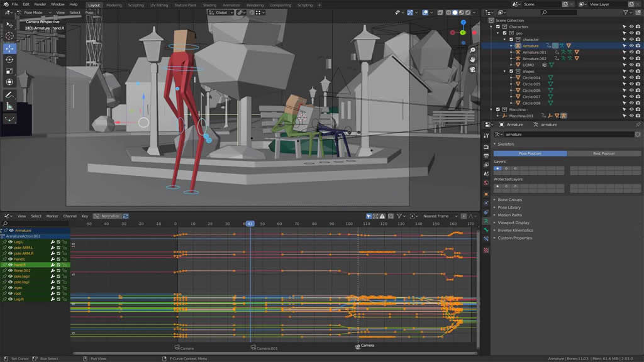Select the Rotate tool in viewport toolbar
Screen dimensions: 644x362
9,60
